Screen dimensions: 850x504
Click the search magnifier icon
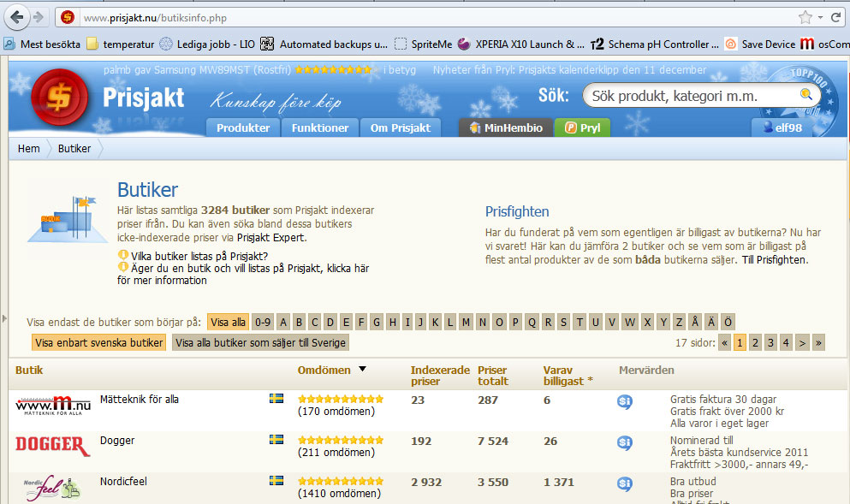coord(805,95)
